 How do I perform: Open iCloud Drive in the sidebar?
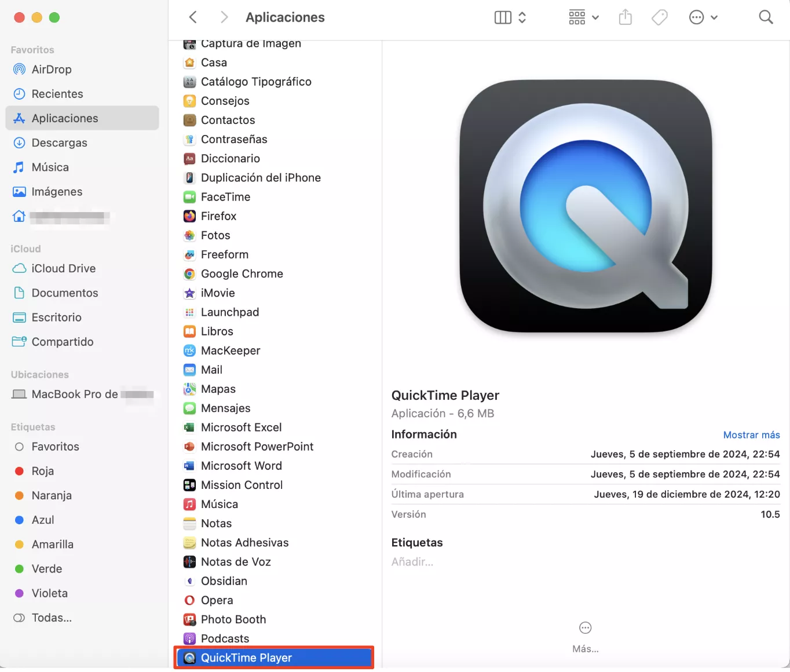pos(63,269)
